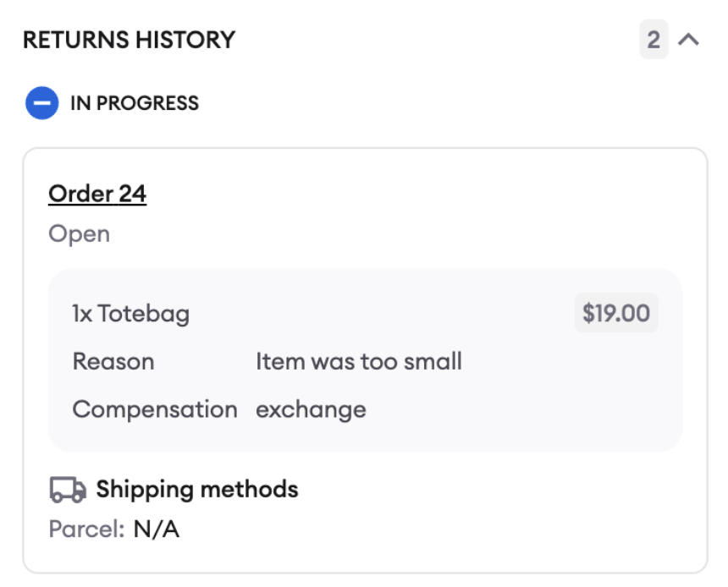Select the exchange compensation value
Viewport: 728px width, 587px height.
[311, 409]
